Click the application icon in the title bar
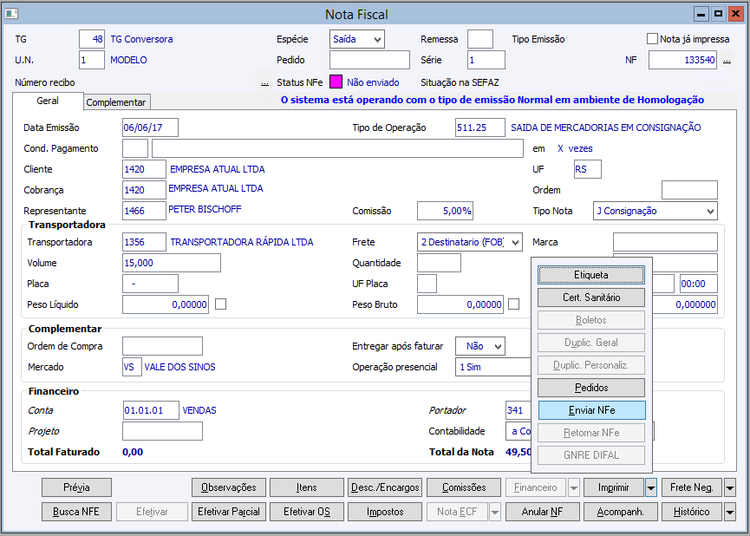The height and width of the screenshot is (536, 750). [x=12, y=14]
